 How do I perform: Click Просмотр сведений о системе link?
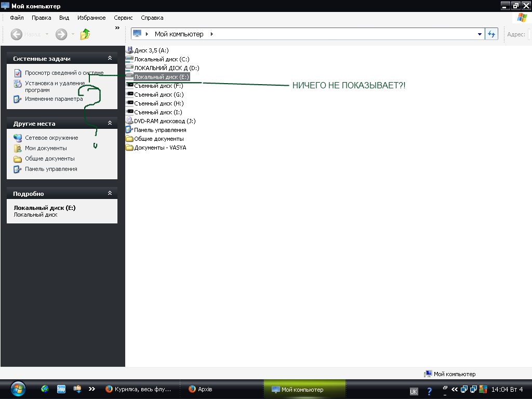pyautogui.click(x=64, y=73)
